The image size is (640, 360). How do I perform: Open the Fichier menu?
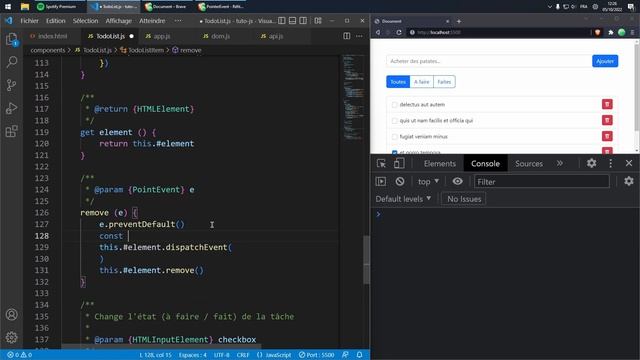pos(29,20)
